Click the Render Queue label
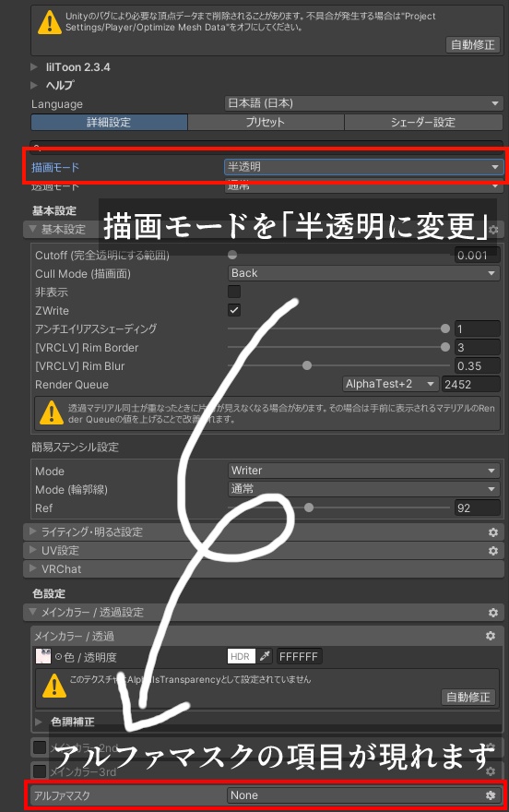509x812 pixels. point(72,384)
